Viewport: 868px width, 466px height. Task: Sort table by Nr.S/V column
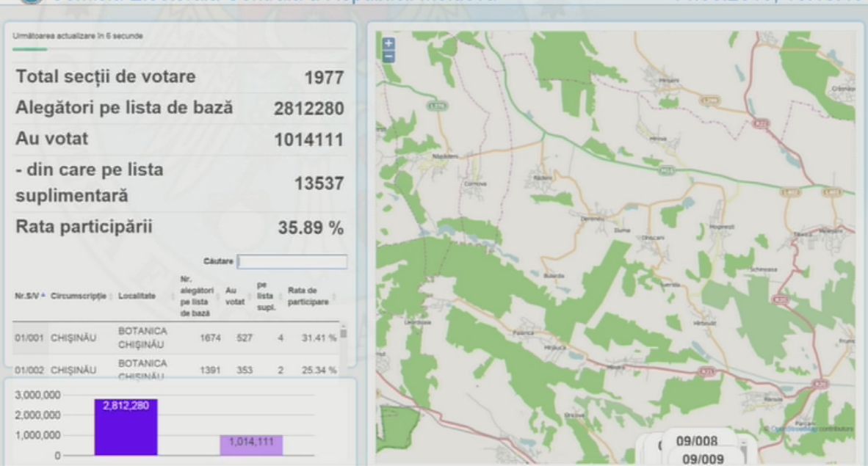click(x=30, y=296)
